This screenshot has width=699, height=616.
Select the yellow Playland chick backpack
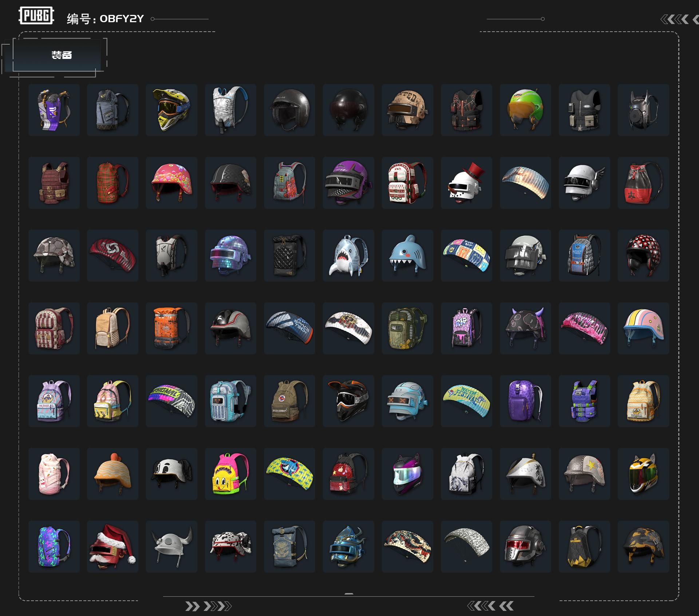[x=230, y=473]
